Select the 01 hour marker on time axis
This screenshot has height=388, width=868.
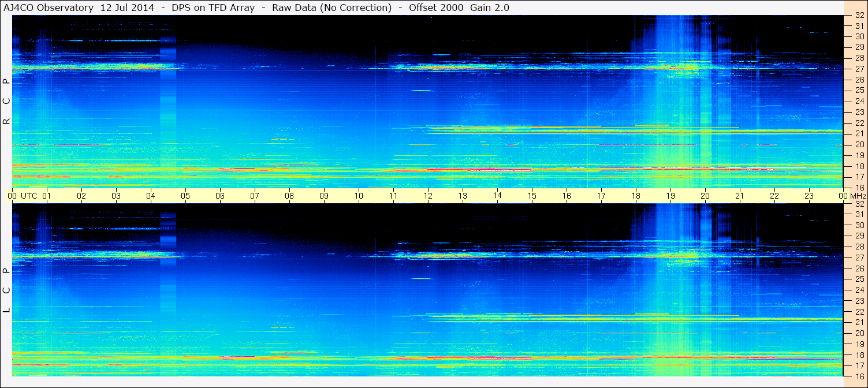[x=47, y=196]
